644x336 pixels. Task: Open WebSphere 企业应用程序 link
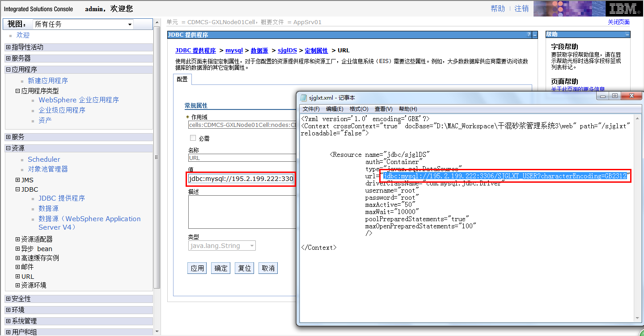tap(79, 100)
